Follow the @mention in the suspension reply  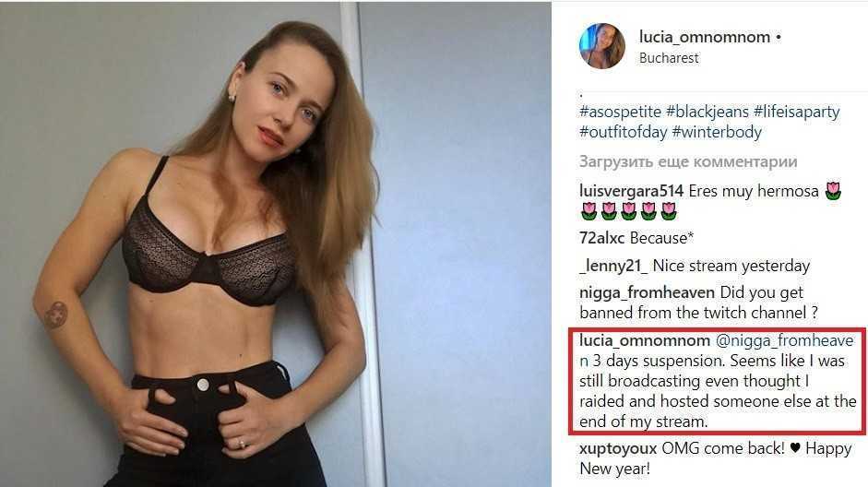(784, 341)
